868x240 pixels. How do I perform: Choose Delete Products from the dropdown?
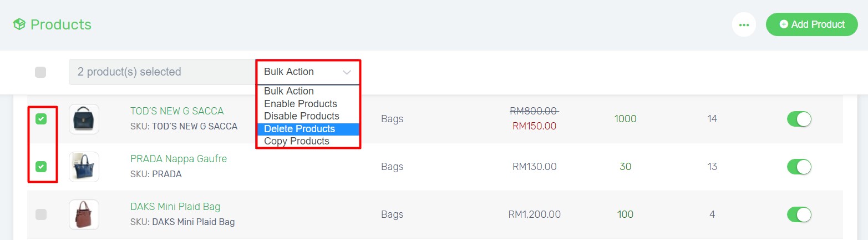308,129
